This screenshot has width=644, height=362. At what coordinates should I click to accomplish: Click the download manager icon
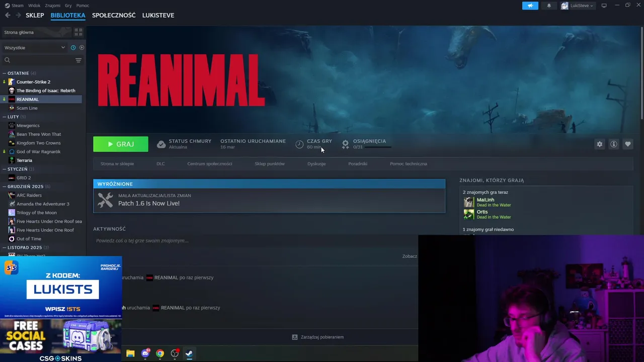pos(295,337)
